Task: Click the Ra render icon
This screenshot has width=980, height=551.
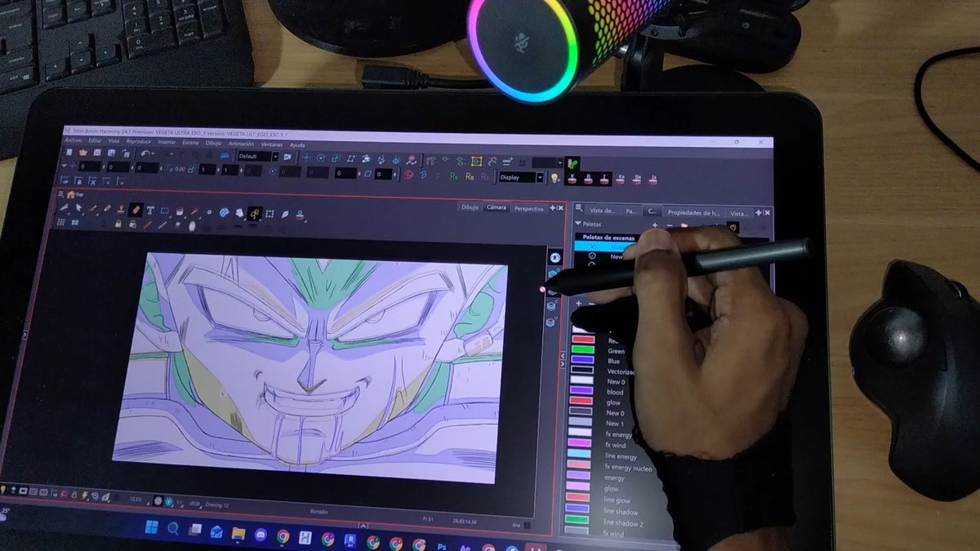Action: click(x=470, y=177)
